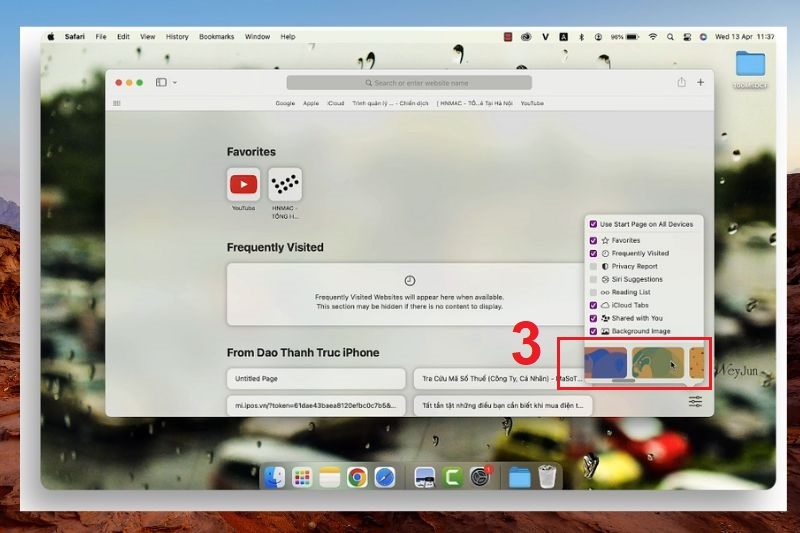Click Apple in the favorites bar
The width and height of the screenshot is (800, 533).
point(311,103)
